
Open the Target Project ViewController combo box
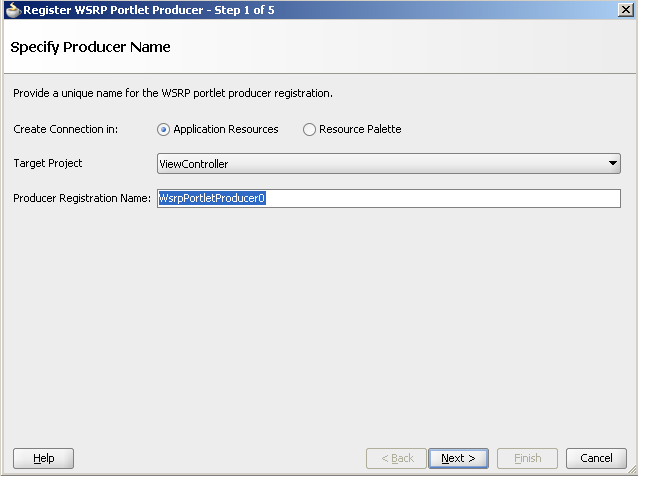389,164
